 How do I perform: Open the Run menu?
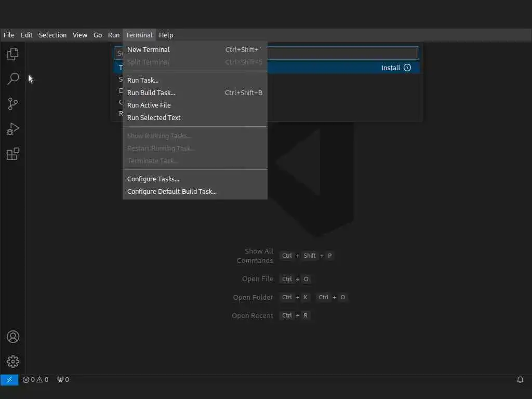pos(114,35)
